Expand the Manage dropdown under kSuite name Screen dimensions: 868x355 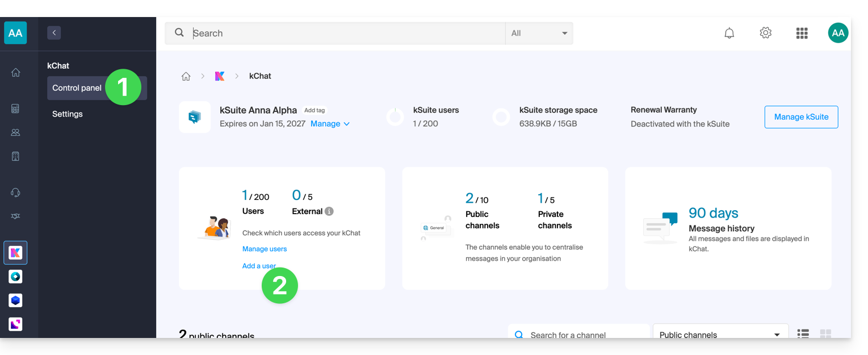tap(330, 124)
